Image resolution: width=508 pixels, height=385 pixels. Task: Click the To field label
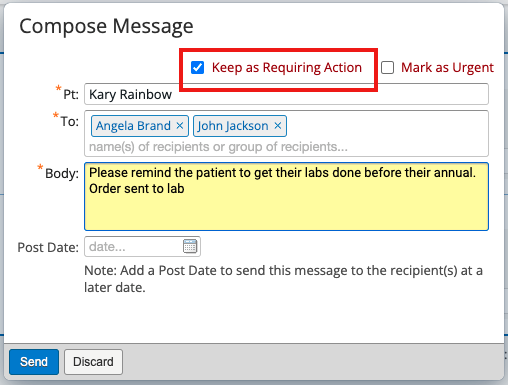(x=69, y=121)
